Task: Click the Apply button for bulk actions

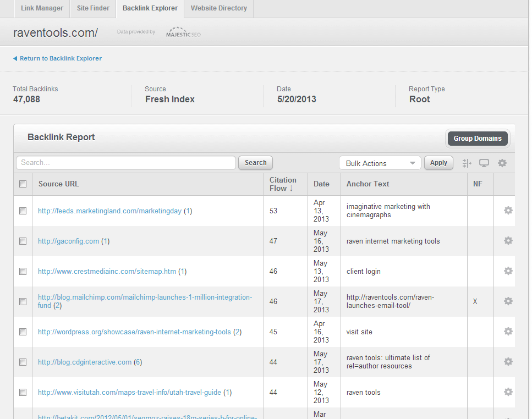Action: pos(438,163)
